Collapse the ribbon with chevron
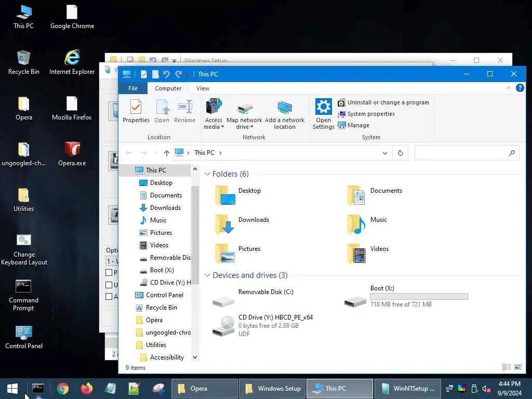 tap(508, 88)
